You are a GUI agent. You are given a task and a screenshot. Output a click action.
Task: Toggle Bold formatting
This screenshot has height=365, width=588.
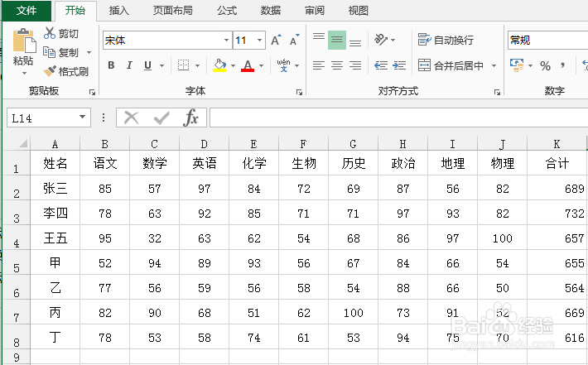pos(111,65)
